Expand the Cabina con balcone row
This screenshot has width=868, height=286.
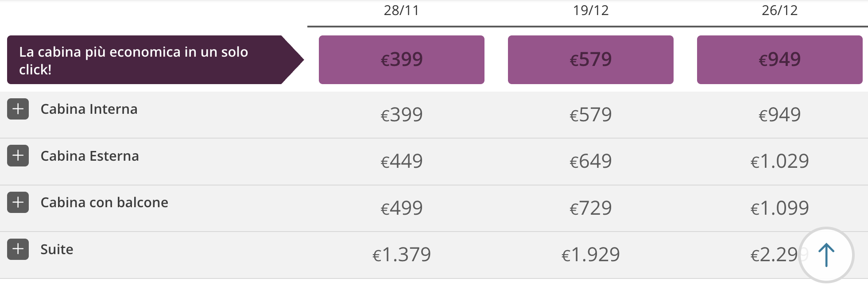tap(19, 202)
